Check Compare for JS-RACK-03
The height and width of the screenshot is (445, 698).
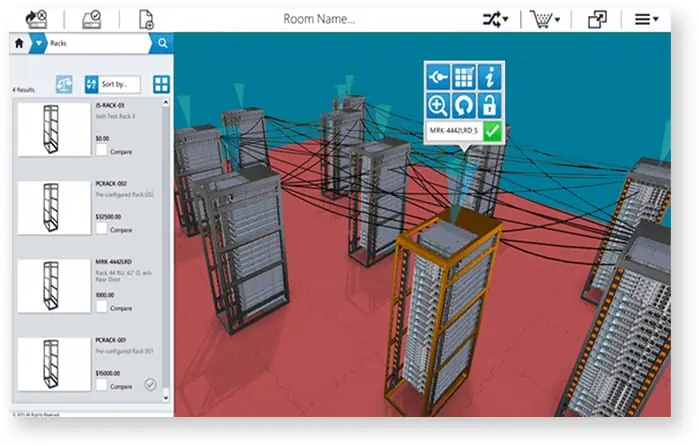pos(101,150)
